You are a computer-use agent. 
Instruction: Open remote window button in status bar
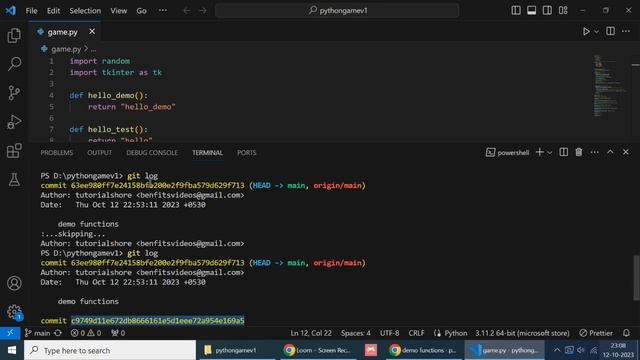[10, 333]
